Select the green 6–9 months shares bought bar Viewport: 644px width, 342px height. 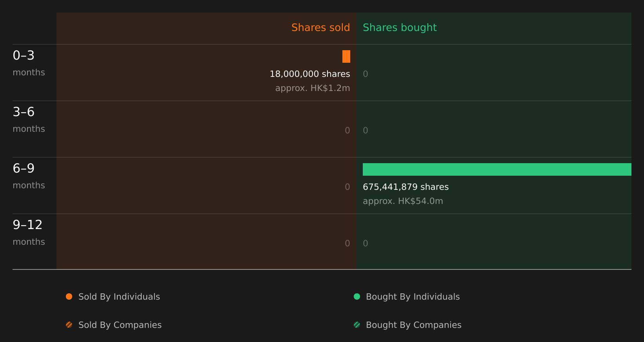[x=497, y=169]
